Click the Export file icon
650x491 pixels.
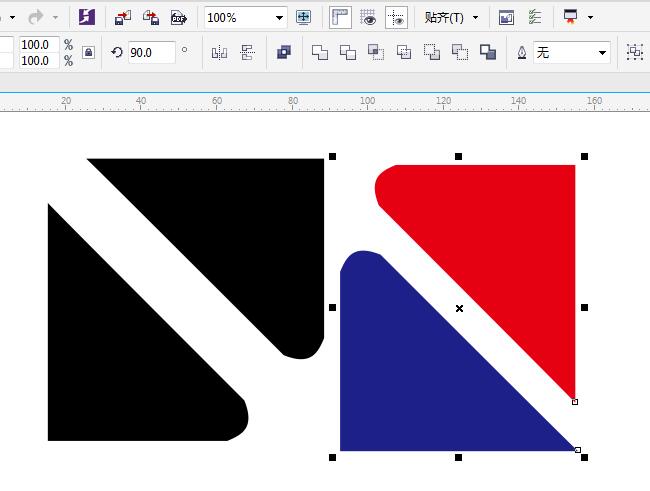pyautogui.click(x=151, y=17)
